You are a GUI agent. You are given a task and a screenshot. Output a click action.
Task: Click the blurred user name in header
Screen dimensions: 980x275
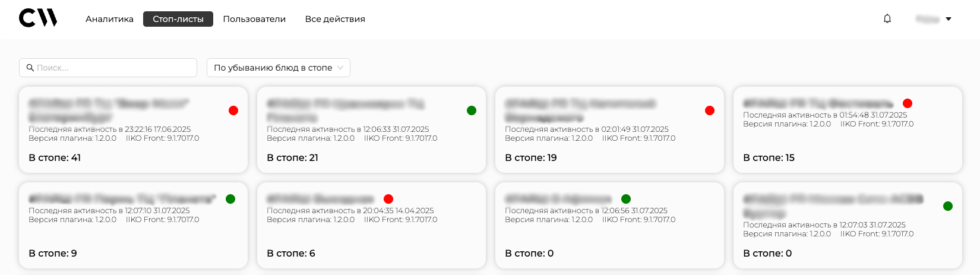pos(928,19)
